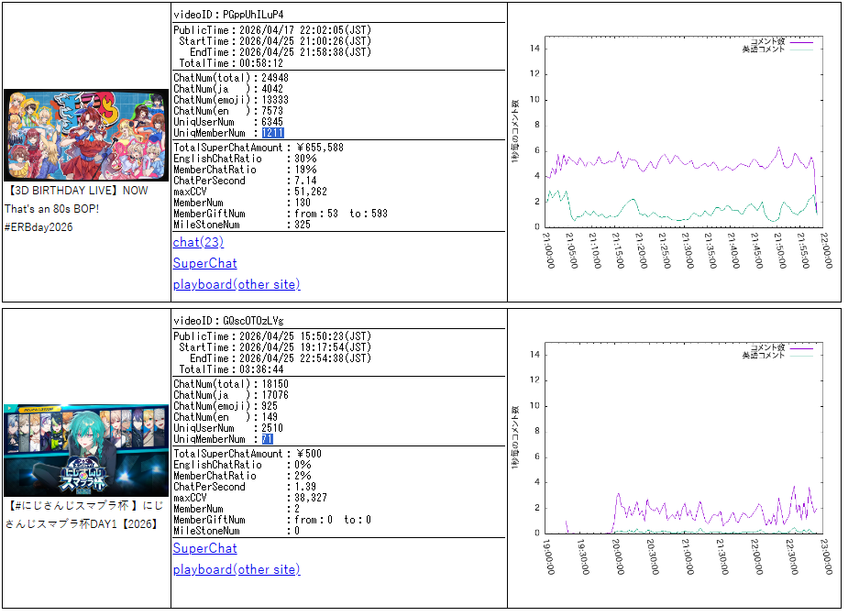
Task: Click UniqUserNum value 2510
Action: pyautogui.click(x=272, y=429)
